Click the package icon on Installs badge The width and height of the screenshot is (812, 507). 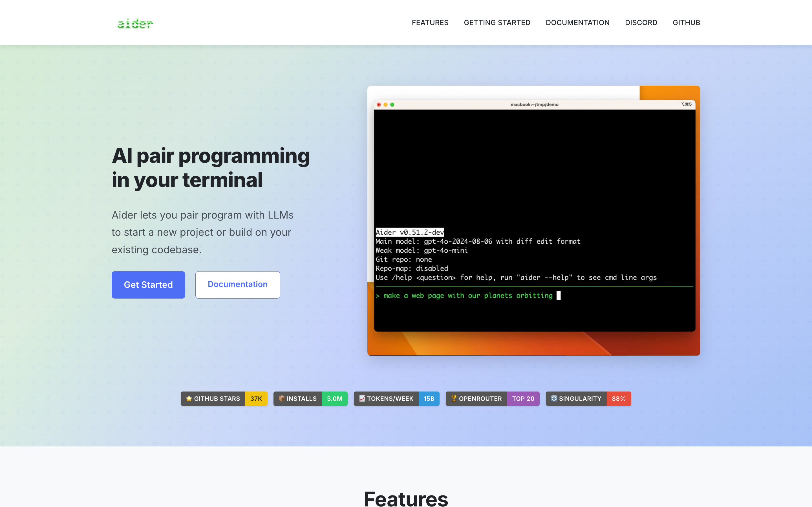click(x=281, y=398)
